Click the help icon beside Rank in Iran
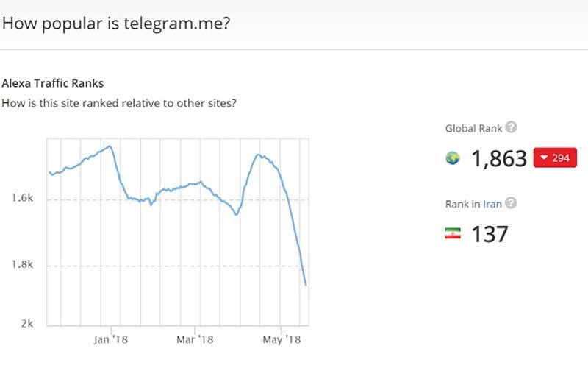 511,203
